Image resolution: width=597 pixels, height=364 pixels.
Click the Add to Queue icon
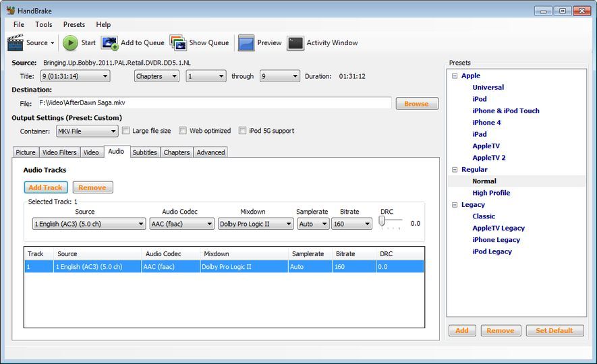110,42
